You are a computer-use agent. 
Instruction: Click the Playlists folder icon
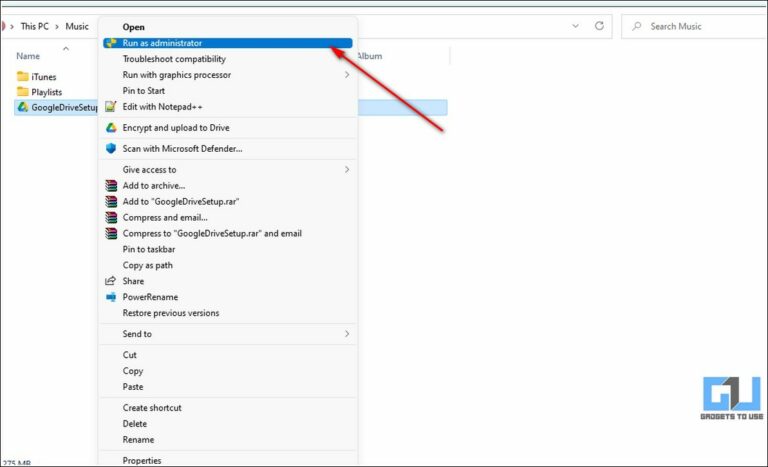click(x=23, y=92)
